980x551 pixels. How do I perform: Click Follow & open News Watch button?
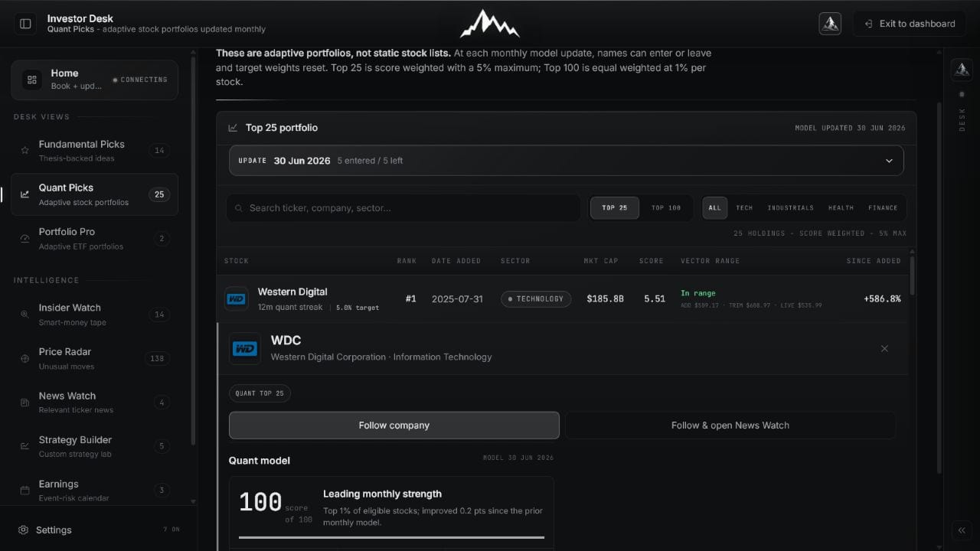click(x=730, y=425)
